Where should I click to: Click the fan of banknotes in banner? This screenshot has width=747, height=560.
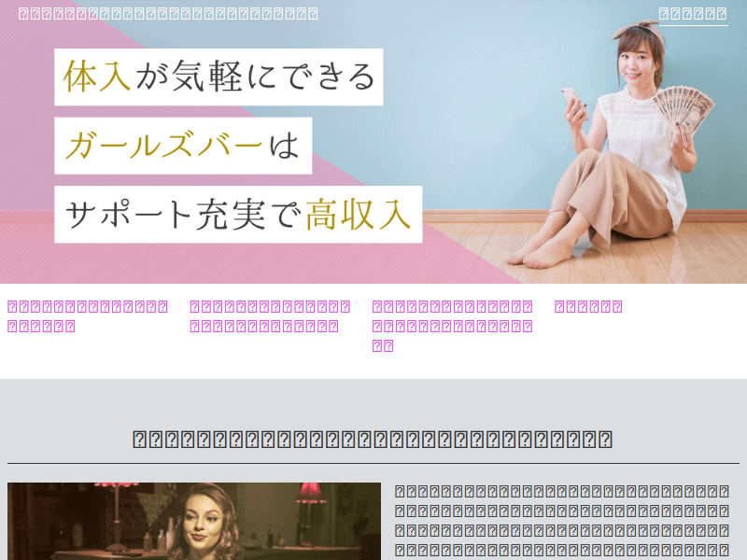[x=682, y=112]
